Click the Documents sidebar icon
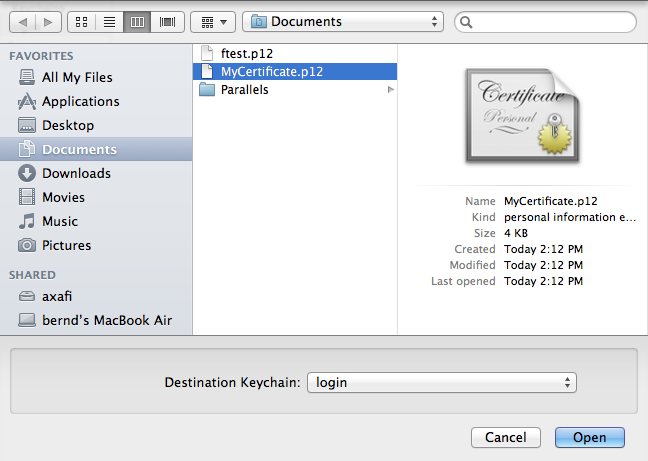The height and width of the screenshot is (461, 648). point(27,149)
